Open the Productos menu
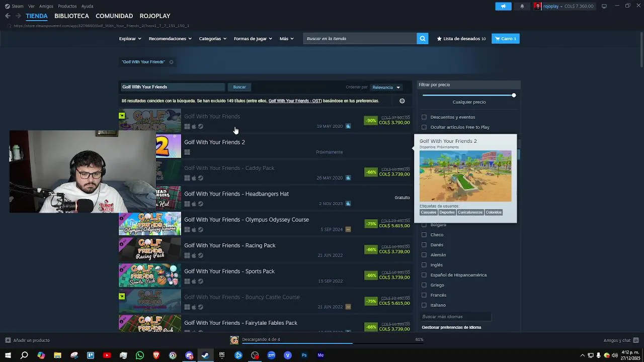Image resolution: width=644 pixels, height=362 pixels. pyautogui.click(x=67, y=6)
